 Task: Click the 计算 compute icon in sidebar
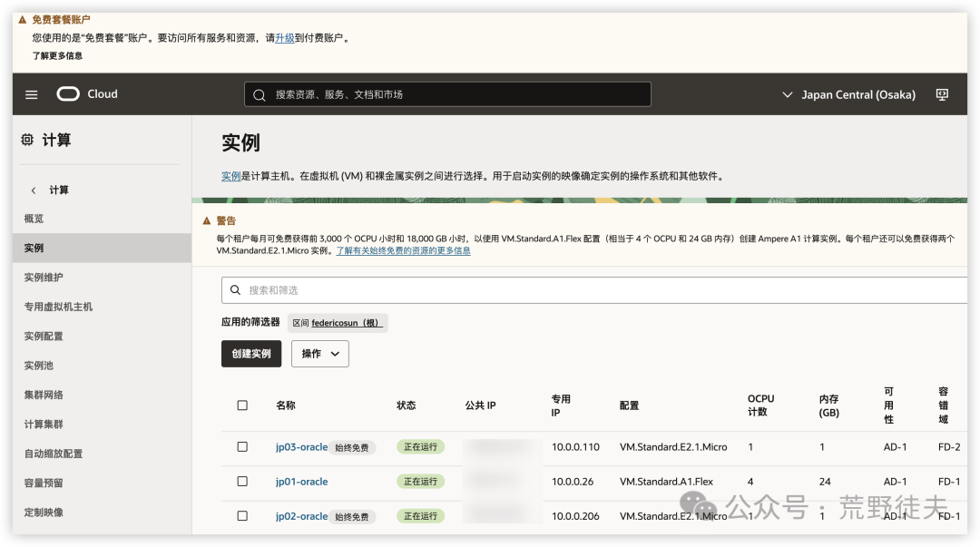click(x=26, y=138)
